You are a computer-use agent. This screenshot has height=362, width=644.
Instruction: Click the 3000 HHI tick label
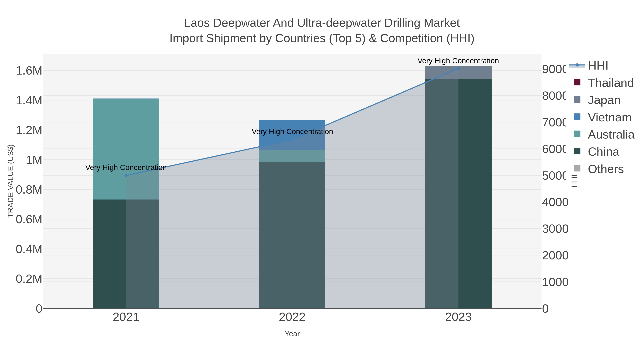[555, 229]
